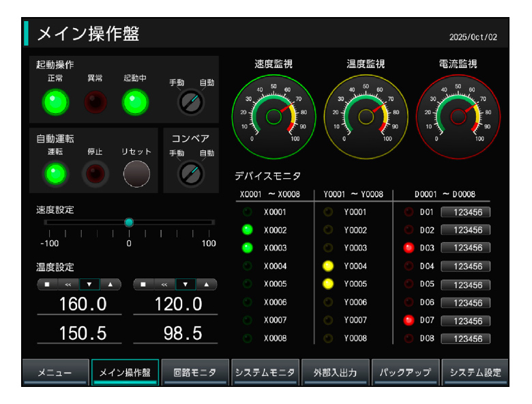532x404 pixels.
Task: Open the システム設定 tab
Action: coord(475,373)
